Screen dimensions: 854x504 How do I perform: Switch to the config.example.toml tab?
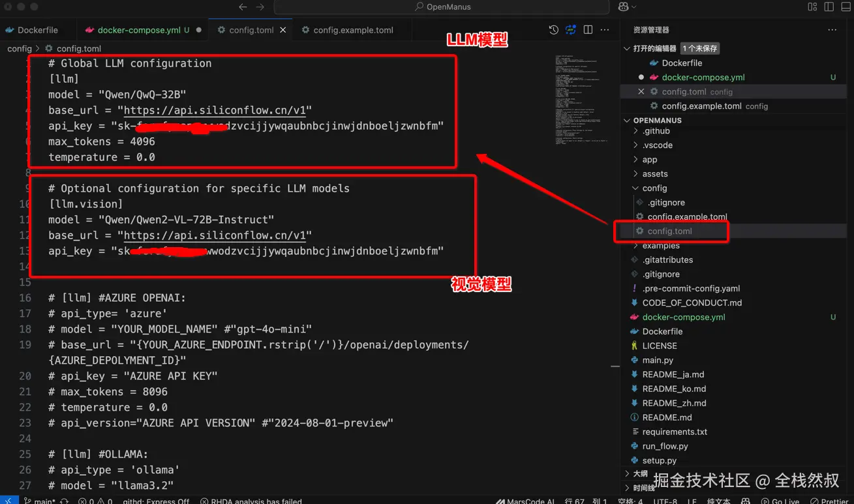click(x=353, y=30)
